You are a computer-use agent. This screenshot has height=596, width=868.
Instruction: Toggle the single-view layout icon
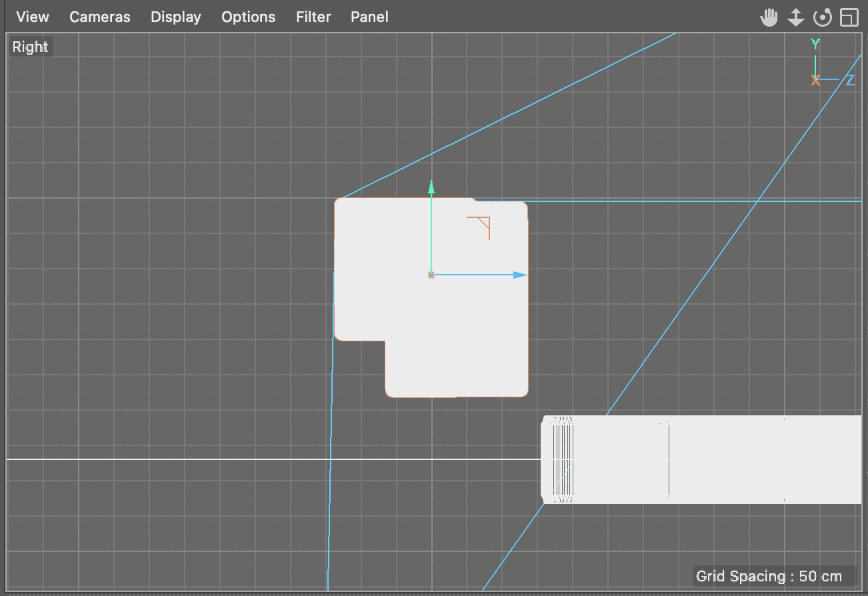tap(849, 17)
